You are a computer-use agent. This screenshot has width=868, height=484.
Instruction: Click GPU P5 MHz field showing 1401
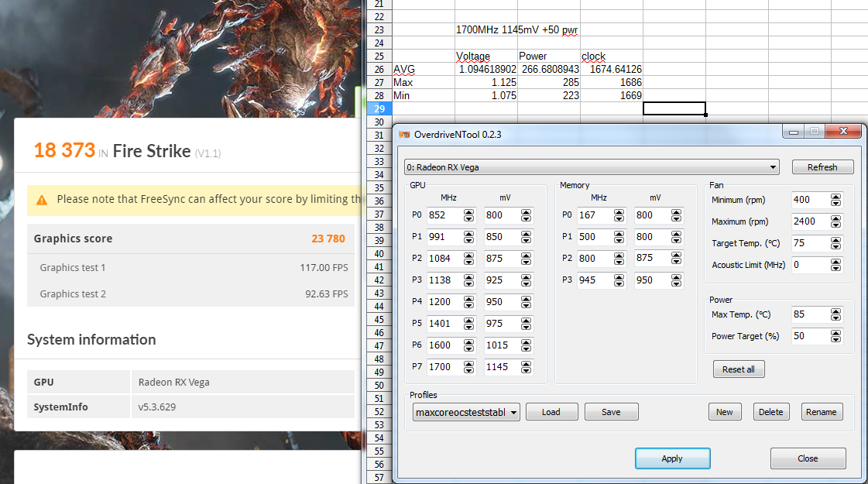coord(444,323)
